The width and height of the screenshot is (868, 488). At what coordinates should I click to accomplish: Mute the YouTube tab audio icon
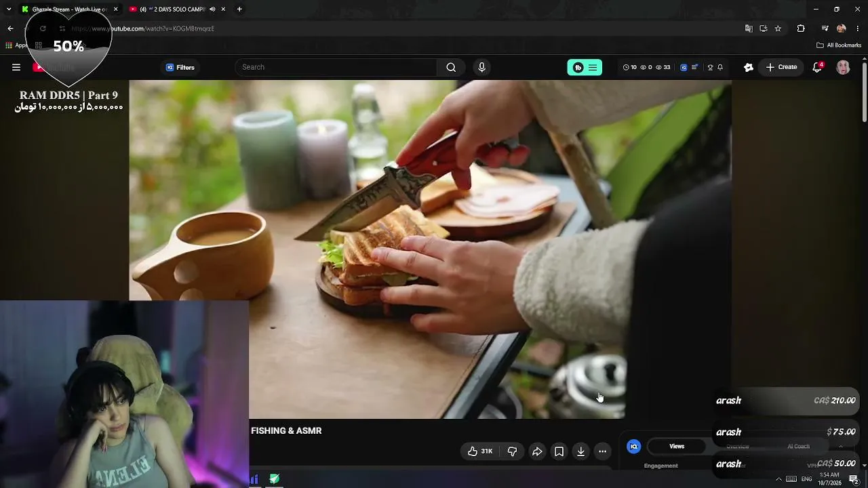212,9
